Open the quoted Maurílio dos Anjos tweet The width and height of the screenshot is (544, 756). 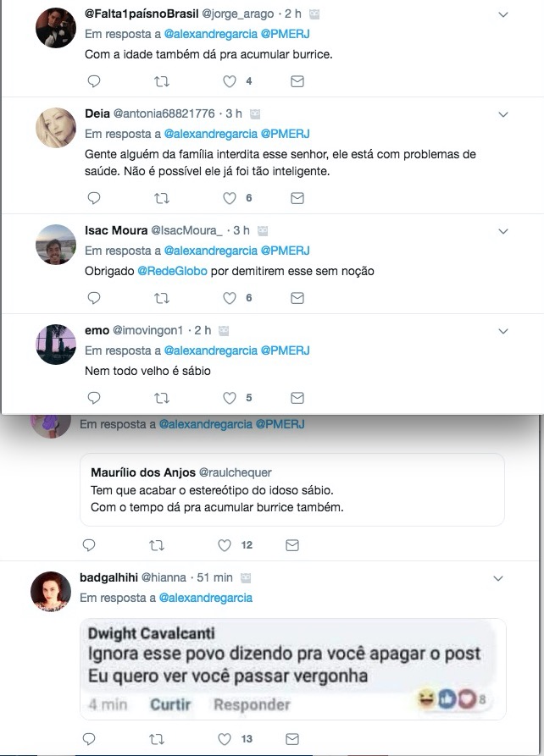point(292,489)
